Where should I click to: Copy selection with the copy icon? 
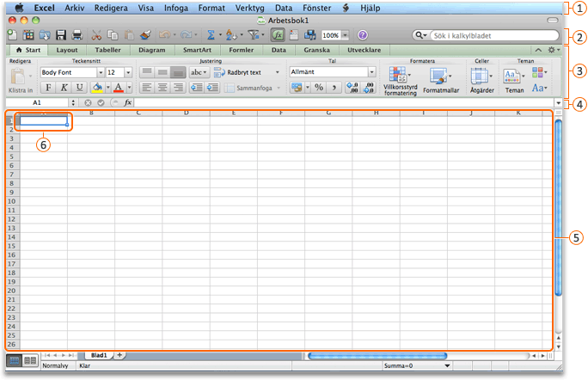pyautogui.click(x=113, y=35)
